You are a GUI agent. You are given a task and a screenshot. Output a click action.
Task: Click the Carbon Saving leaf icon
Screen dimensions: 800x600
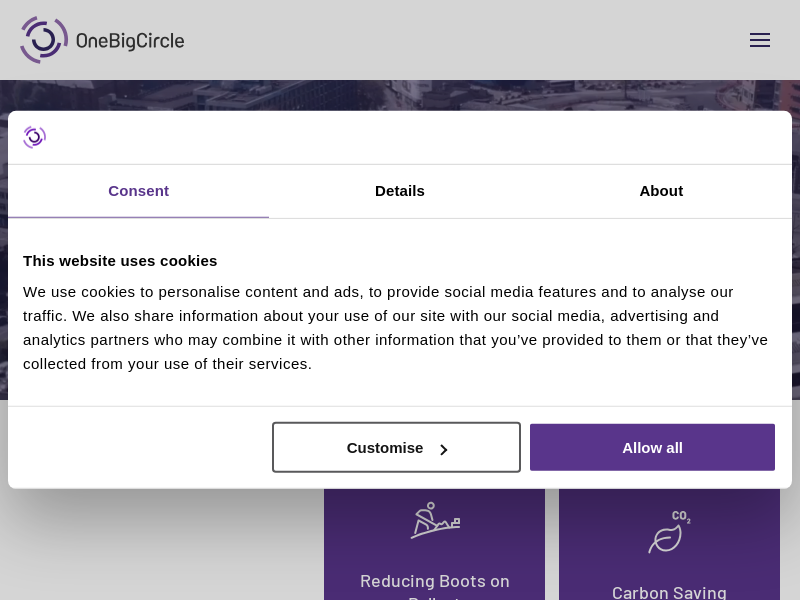pos(666,538)
